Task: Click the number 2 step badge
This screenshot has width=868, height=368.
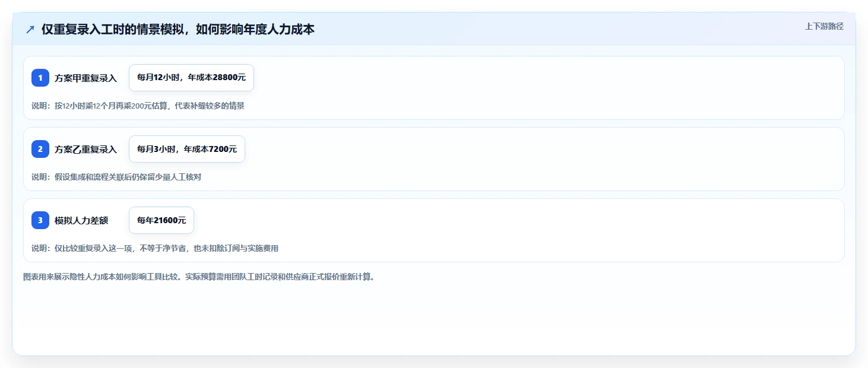Action: pos(40,149)
